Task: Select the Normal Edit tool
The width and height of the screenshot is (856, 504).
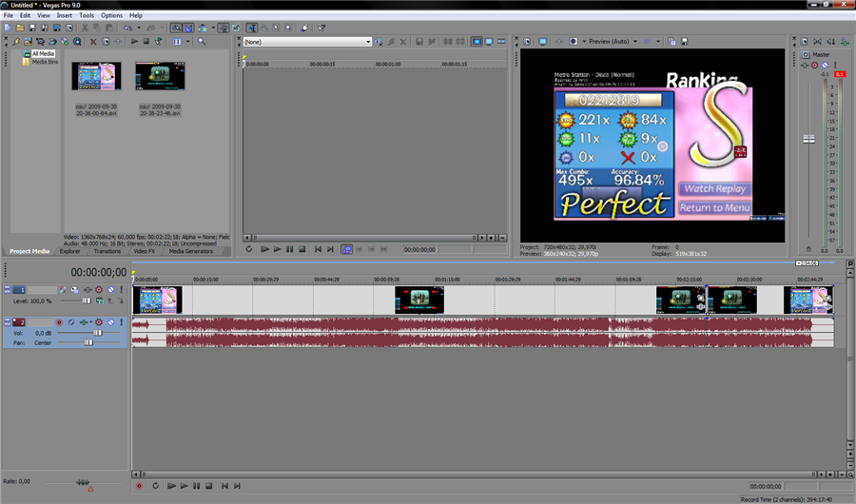Action: [251, 28]
